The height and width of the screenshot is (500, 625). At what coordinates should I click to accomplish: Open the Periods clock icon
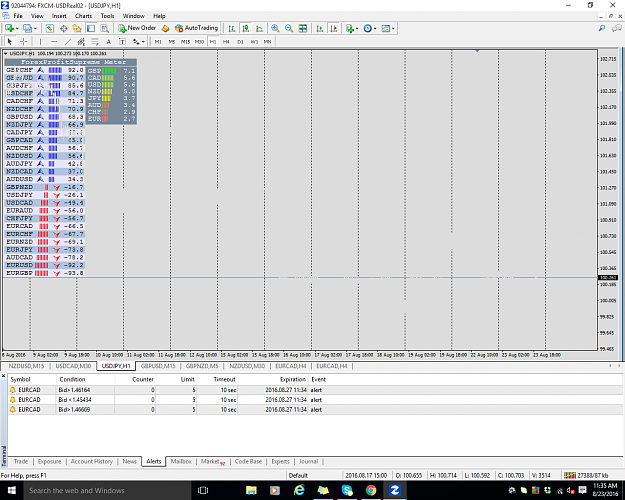[x=368, y=28]
